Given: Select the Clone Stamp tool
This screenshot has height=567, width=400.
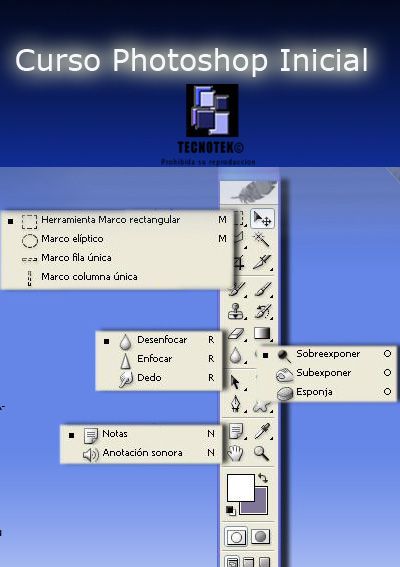Looking at the screenshot, I should coord(236,311).
